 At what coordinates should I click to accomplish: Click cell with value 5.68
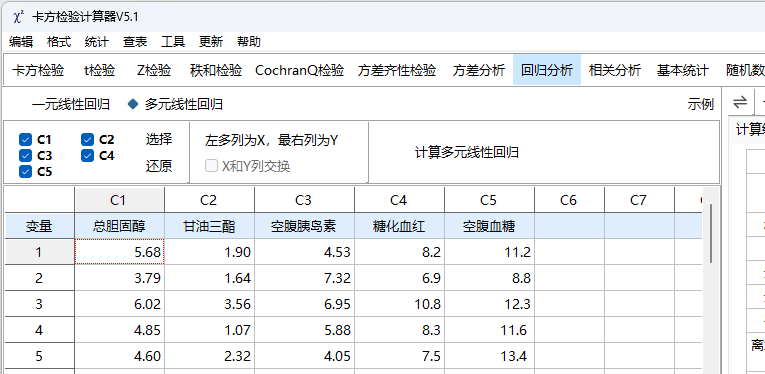click(120, 252)
